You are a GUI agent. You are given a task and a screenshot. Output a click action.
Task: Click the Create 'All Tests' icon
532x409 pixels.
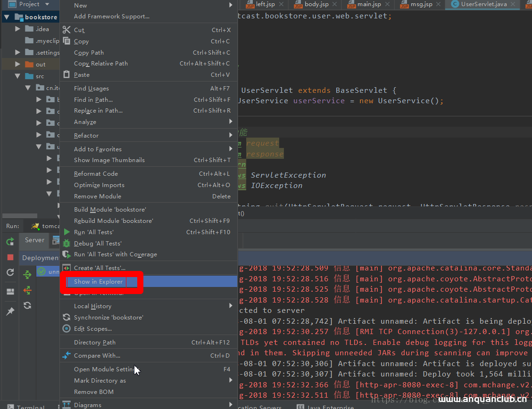66,268
